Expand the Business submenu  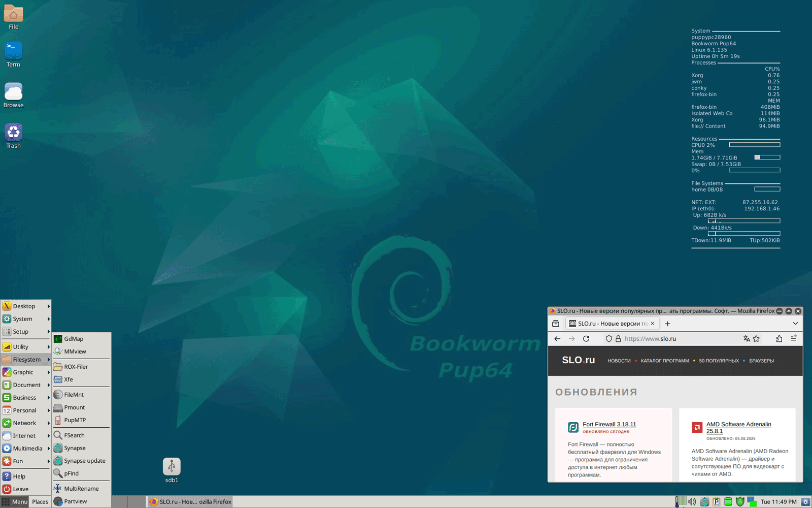(x=26, y=398)
